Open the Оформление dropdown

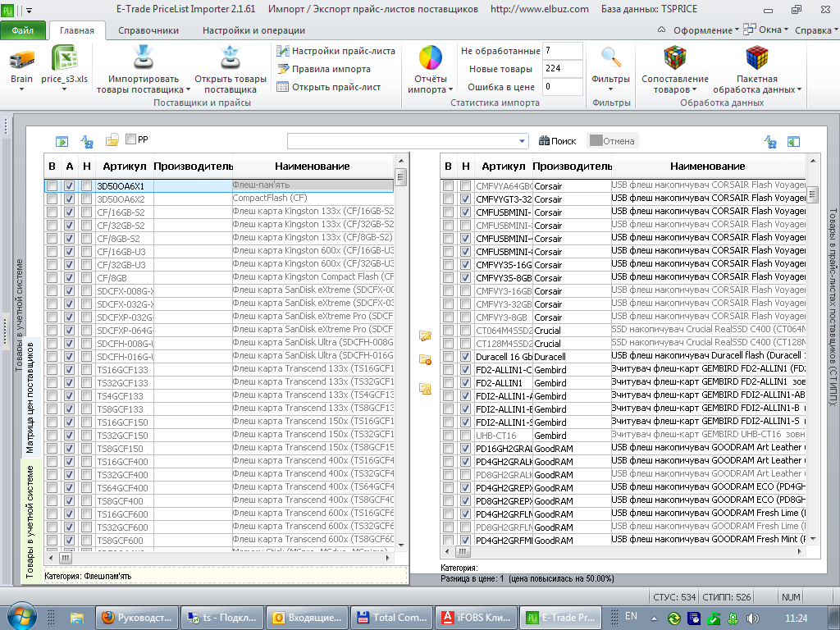click(x=706, y=30)
